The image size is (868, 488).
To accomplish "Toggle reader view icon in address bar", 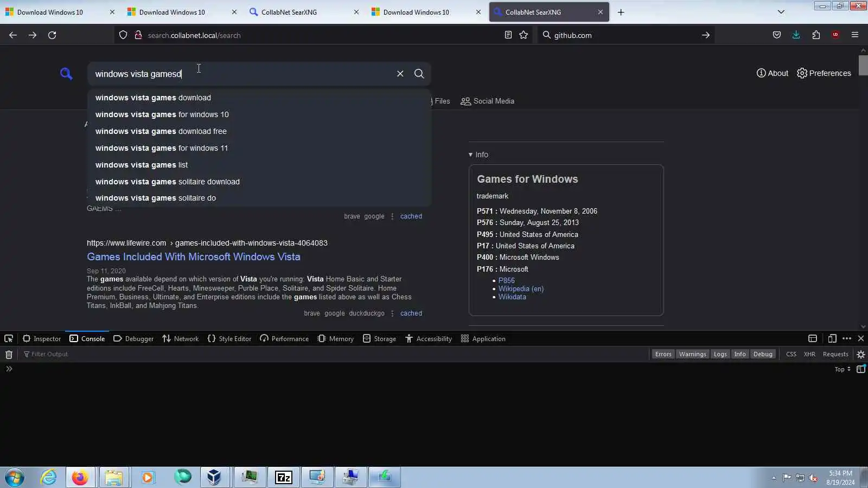I will (x=508, y=35).
